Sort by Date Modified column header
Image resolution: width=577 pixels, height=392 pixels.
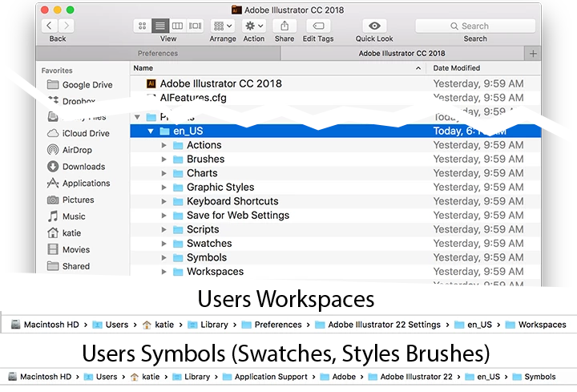click(x=483, y=68)
